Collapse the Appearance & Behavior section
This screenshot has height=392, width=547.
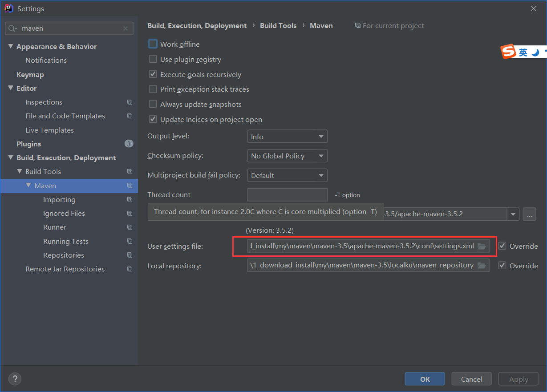point(11,46)
